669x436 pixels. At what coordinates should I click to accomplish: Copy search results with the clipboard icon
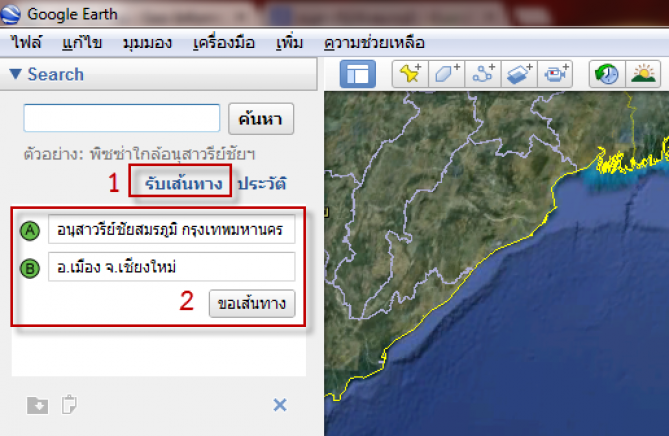coord(69,404)
